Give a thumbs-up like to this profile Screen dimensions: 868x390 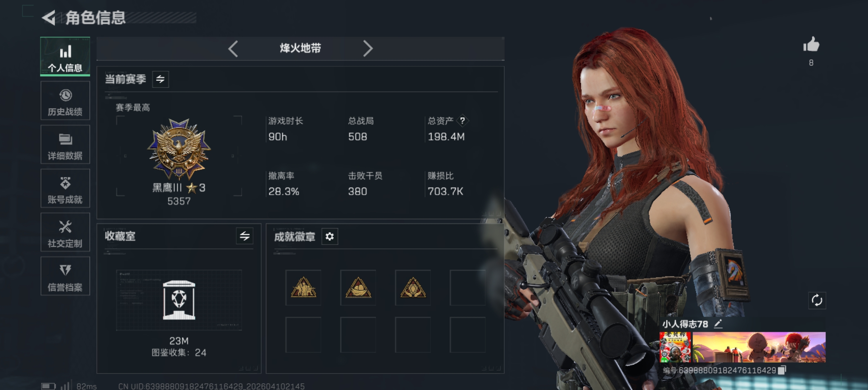pyautogui.click(x=811, y=45)
